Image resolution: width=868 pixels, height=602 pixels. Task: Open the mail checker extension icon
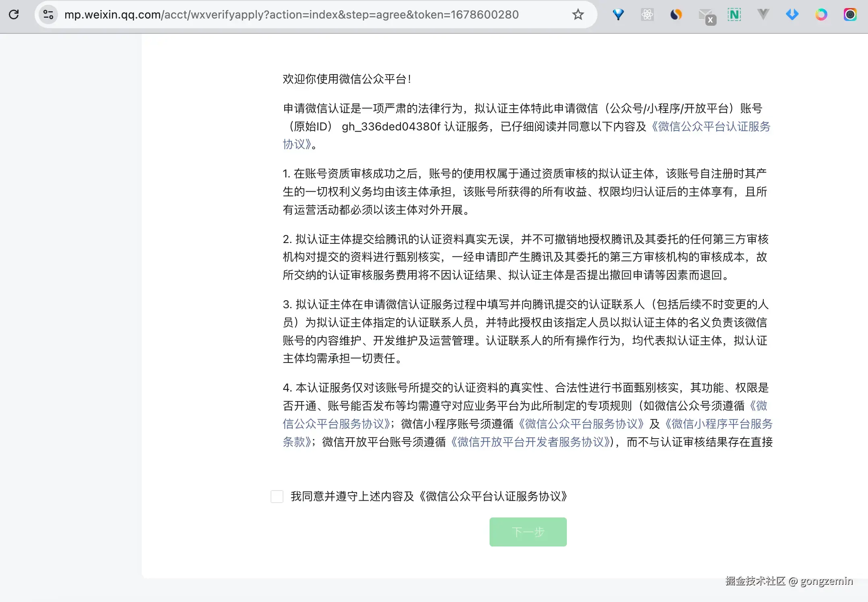[x=707, y=16]
